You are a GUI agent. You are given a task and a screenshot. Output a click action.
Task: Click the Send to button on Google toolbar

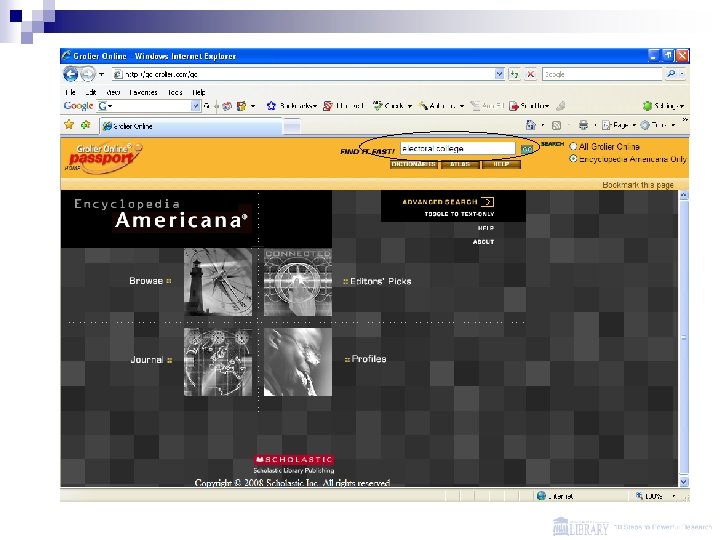tap(529, 106)
